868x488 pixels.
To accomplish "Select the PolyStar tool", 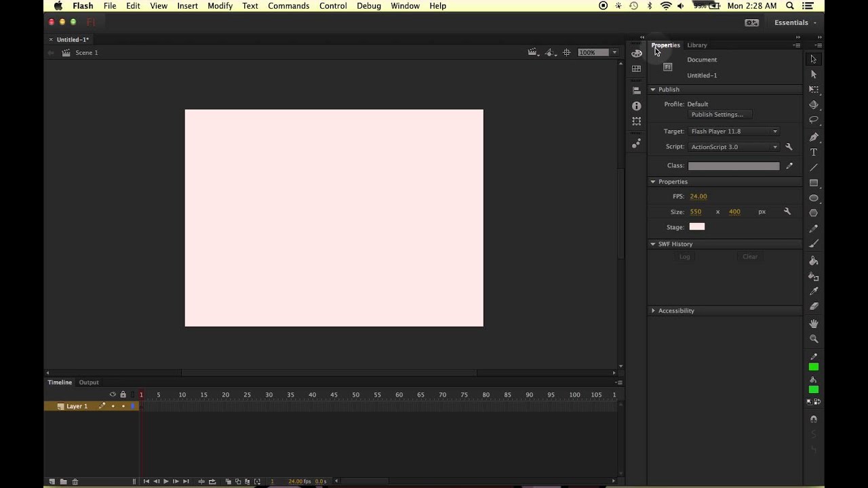I will pos(814,213).
